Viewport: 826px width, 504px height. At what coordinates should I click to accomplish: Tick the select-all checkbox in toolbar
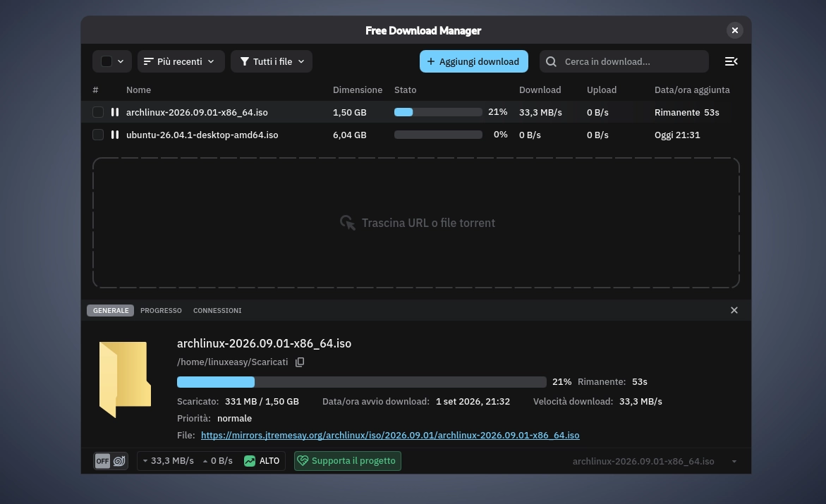point(107,61)
